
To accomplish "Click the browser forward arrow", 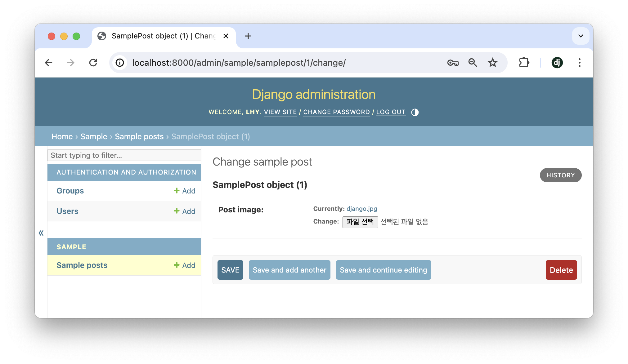I will coord(71,63).
